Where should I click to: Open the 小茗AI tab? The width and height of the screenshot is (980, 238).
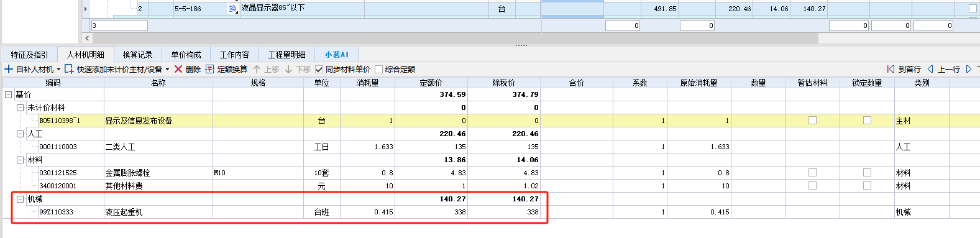tap(337, 55)
